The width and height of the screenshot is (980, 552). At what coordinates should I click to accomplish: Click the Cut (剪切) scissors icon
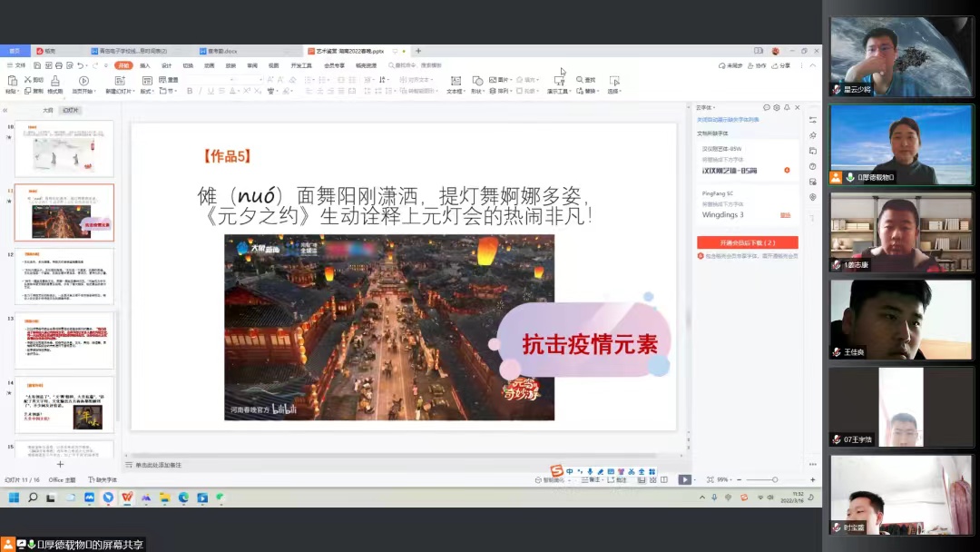[27, 79]
